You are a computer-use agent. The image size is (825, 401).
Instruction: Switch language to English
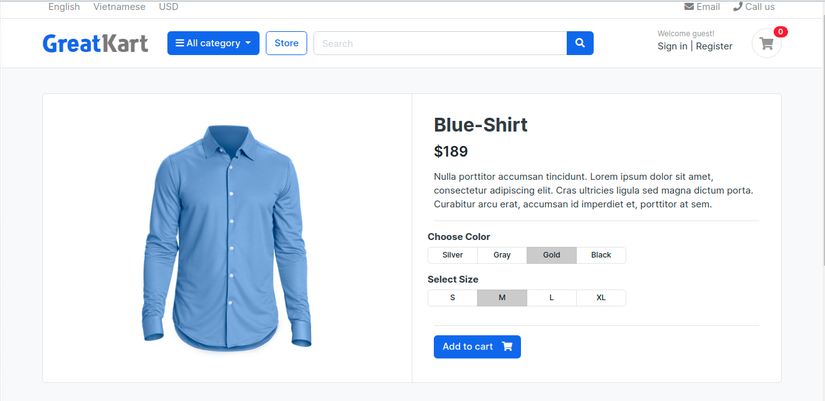(x=64, y=7)
